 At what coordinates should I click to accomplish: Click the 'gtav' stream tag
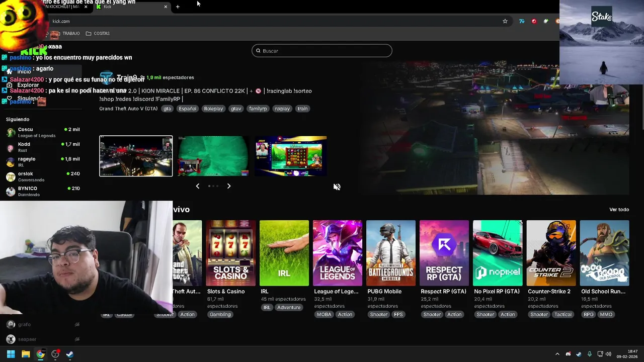(236, 109)
